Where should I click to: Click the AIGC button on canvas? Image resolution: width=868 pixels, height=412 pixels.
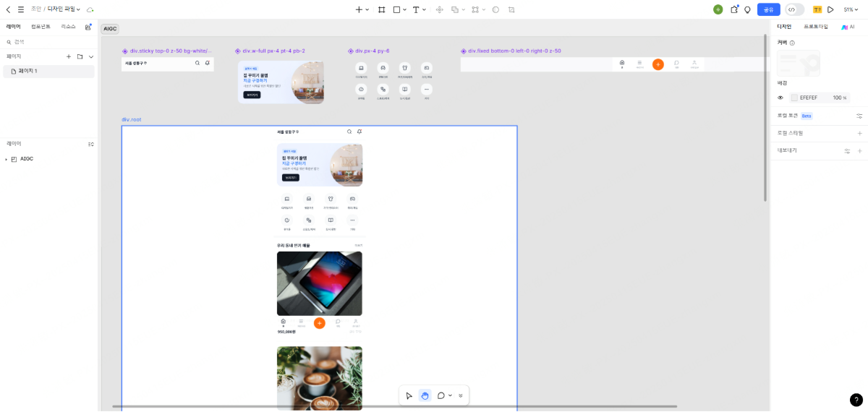coord(110,29)
